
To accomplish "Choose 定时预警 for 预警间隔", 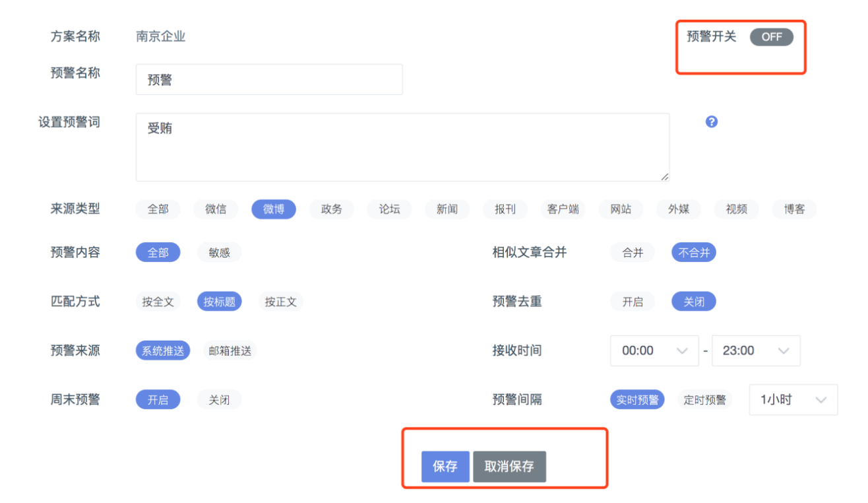I will [x=704, y=399].
